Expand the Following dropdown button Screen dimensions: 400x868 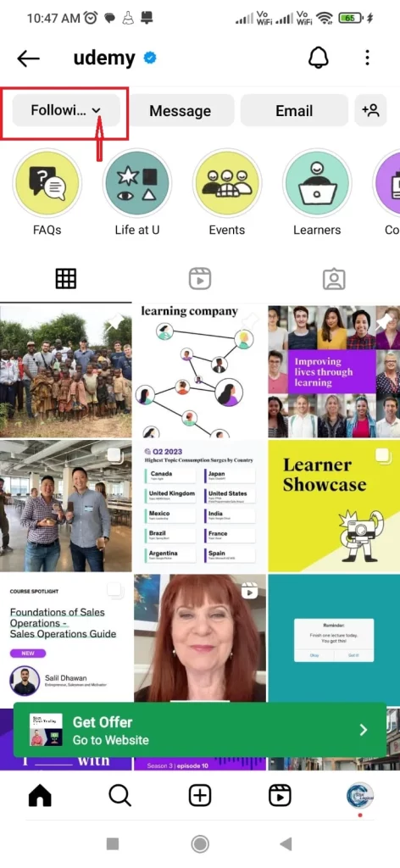pyautogui.click(x=66, y=110)
